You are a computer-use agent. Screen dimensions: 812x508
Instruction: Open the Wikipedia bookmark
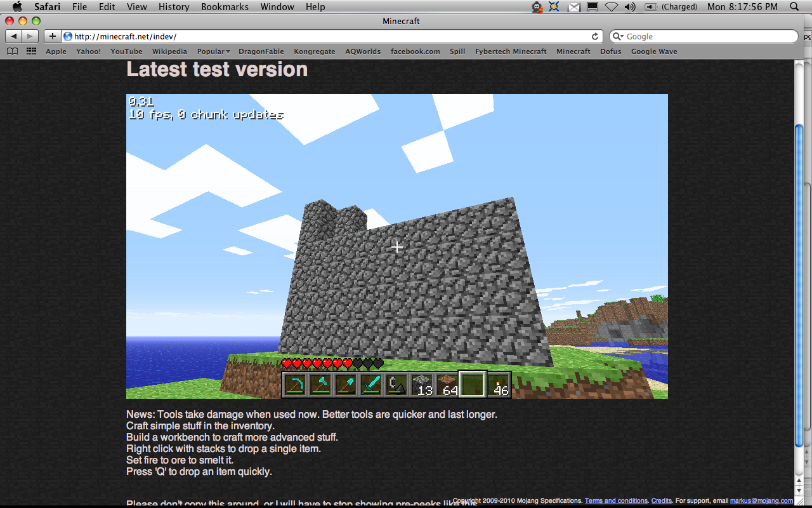pyautogui.click(x=169, y=51)
